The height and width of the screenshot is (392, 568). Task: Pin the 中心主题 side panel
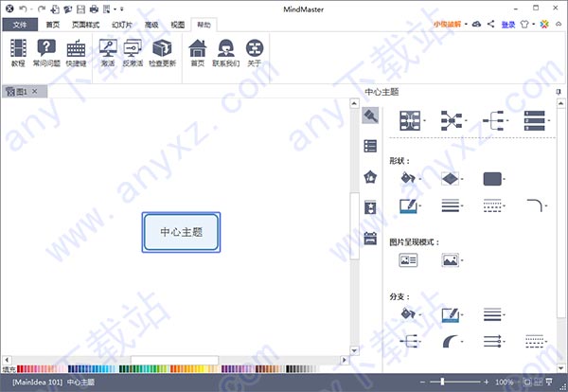click(559, 92)
